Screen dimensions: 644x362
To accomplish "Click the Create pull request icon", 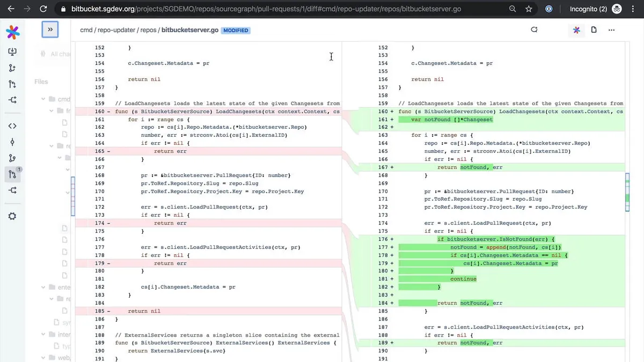I will pos(12,84).
